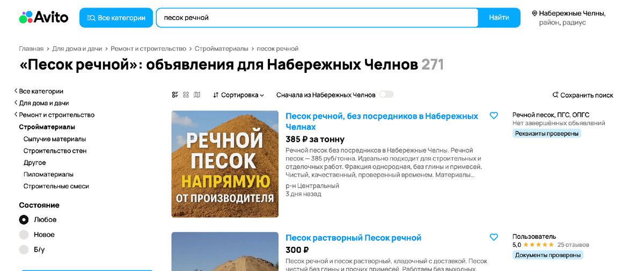Open 'Все категории' button menu

coord(116,18)
